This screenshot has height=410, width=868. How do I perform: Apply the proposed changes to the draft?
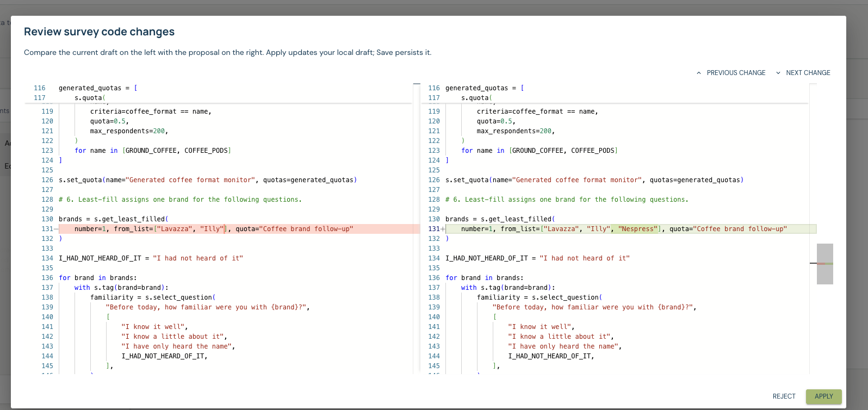point(824,396)
